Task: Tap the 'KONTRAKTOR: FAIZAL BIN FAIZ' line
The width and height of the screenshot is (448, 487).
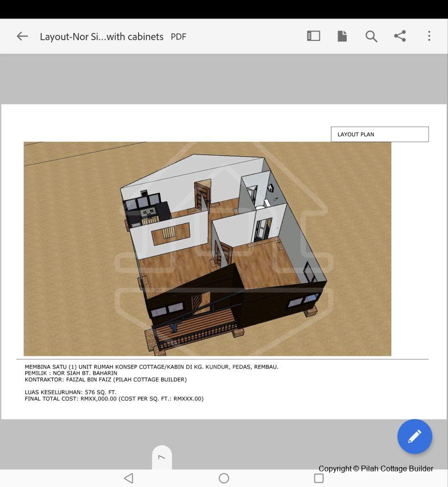Action: click(106, 380)
